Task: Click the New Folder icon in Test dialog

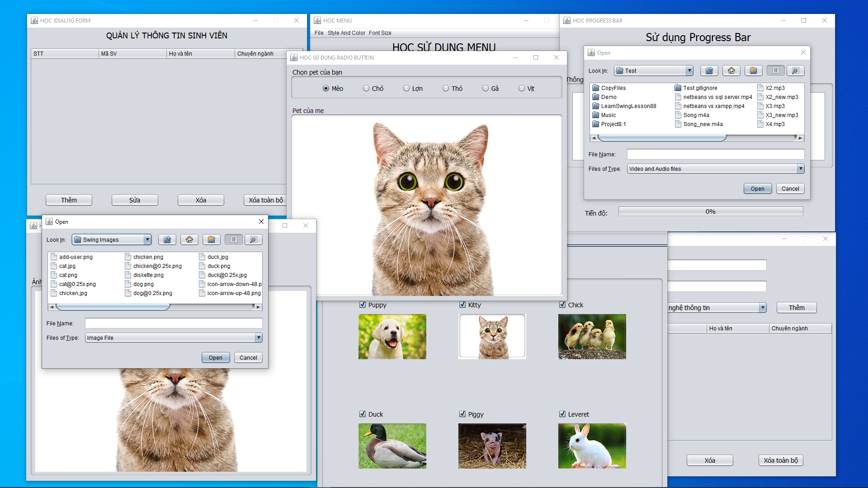Action: (753, 70)
